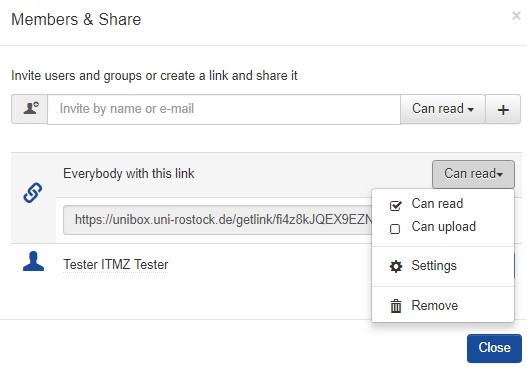This screenshot has width=527, height=372.
Task: Click the trash can icon for Remove
Action: [x=396, y=306]
